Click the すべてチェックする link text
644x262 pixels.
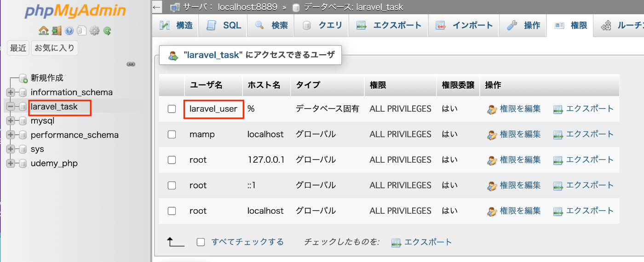(247, 242)
